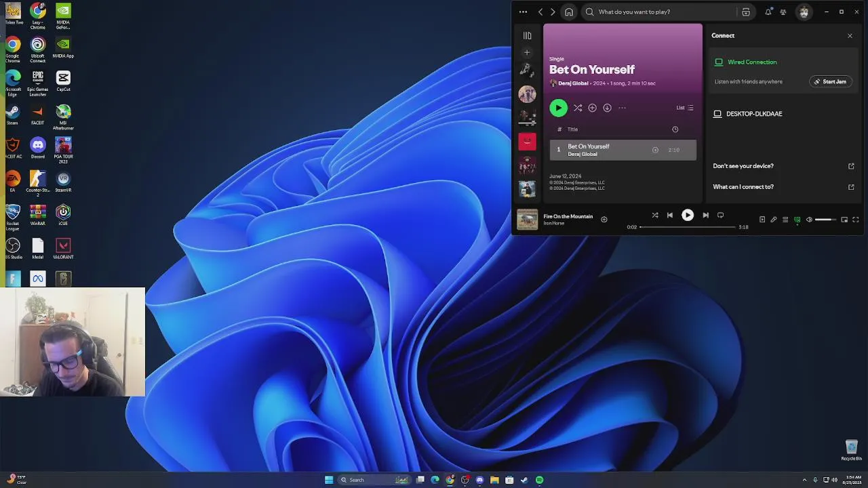868x488 pixels.
Task: Click the CapCut desktop icon
Action: (63, 81)
